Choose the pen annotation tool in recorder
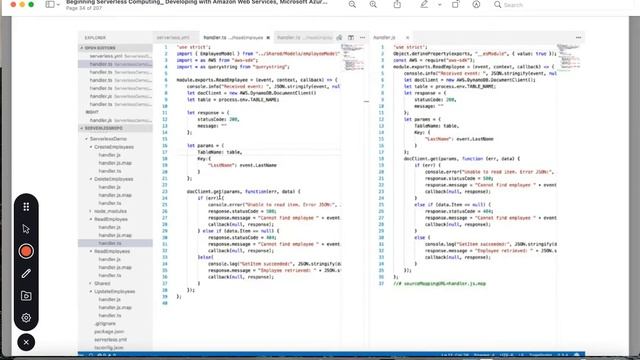 (x=26, y=273)
